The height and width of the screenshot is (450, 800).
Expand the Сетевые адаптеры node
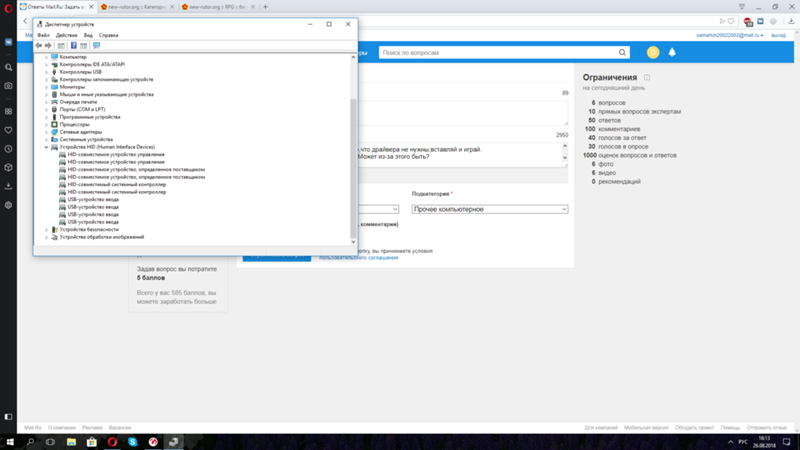(x=46, y=132)
